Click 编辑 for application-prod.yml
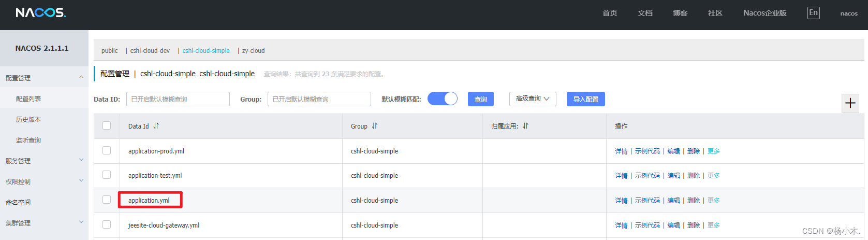 [674, 151]
